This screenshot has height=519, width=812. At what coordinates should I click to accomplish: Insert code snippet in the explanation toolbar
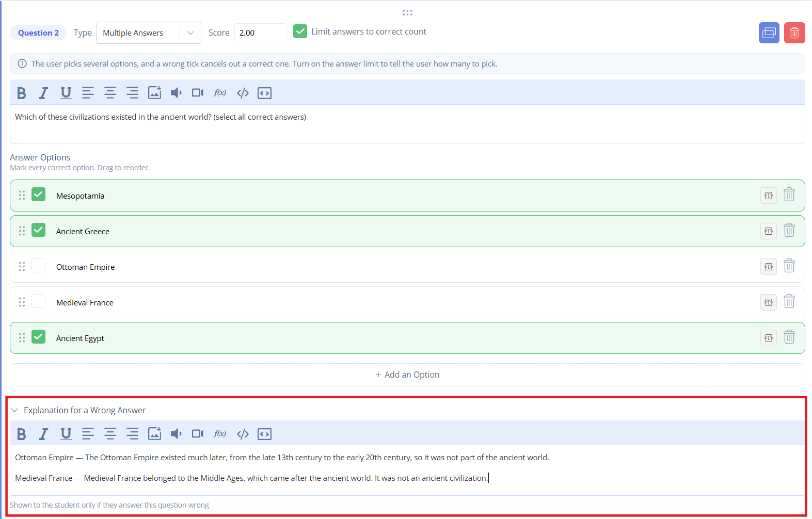click(243, 434)
